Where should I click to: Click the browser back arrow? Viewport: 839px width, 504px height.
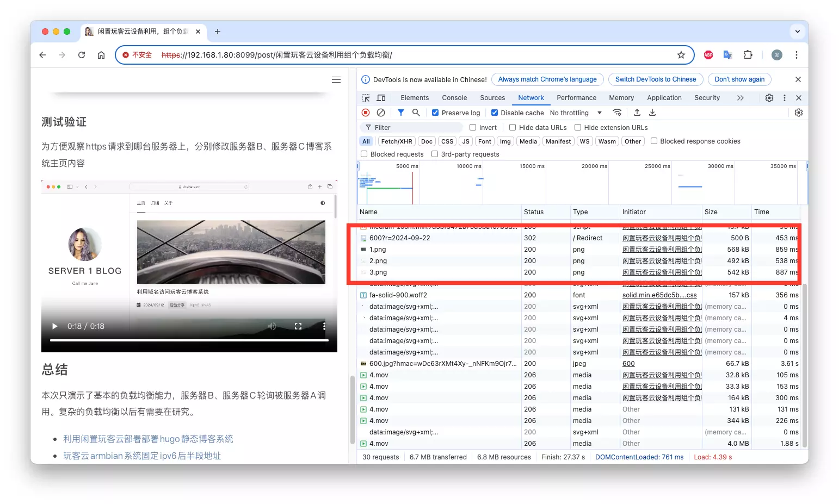42,55
